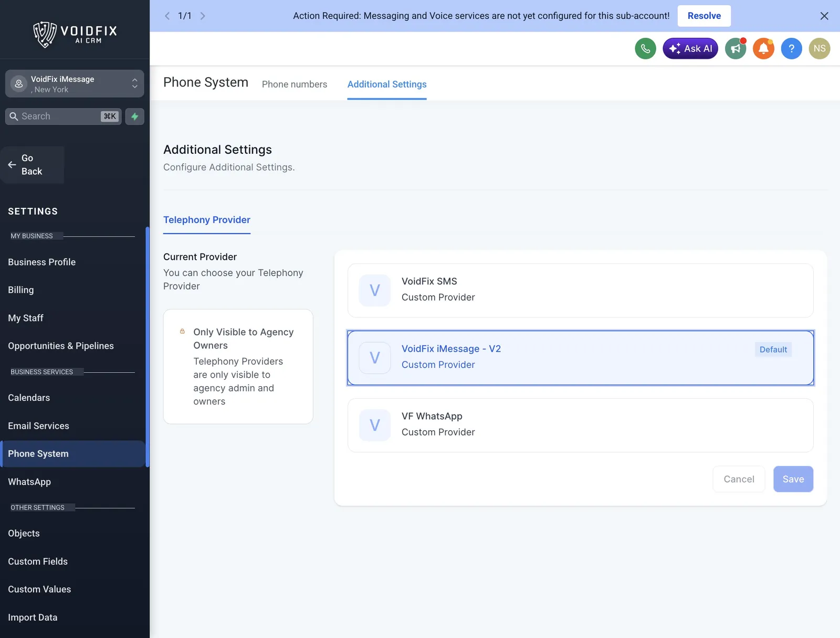Open the blue help question mark
Screen dimensions: 840x638
pyautogui.click(x=791, y=49)
